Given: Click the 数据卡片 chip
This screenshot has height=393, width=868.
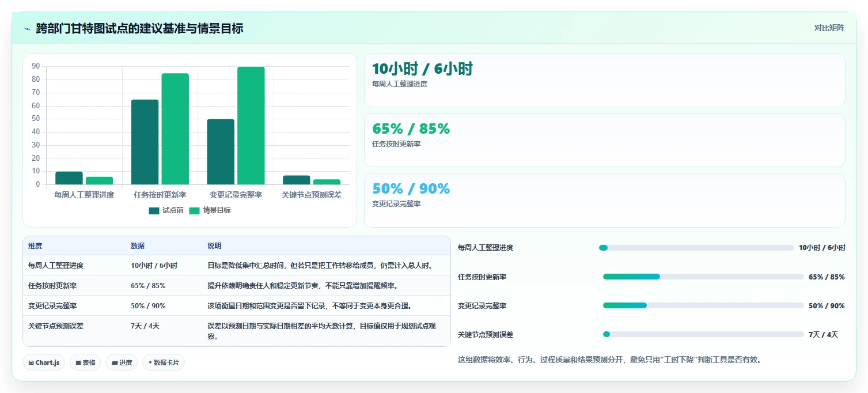Looking at the screenshot, I should (164, 362).
